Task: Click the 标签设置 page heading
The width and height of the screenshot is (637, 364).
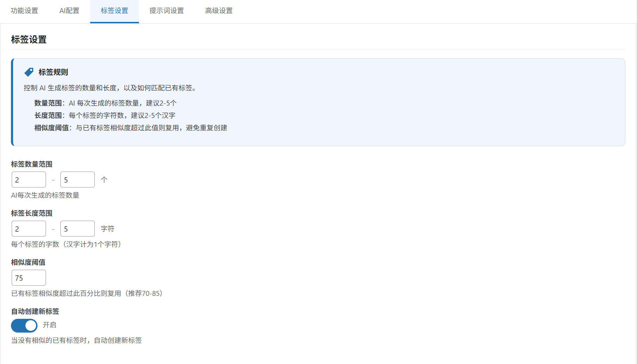Action: 29,40
